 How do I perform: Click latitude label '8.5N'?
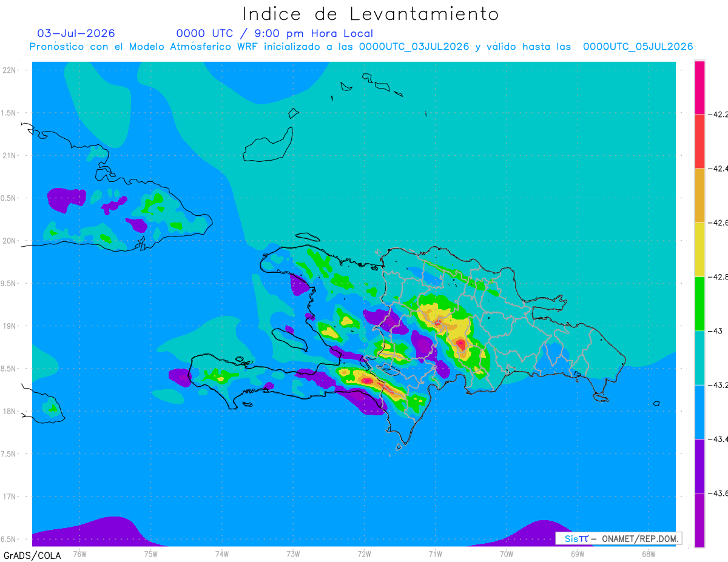point(9,369)
